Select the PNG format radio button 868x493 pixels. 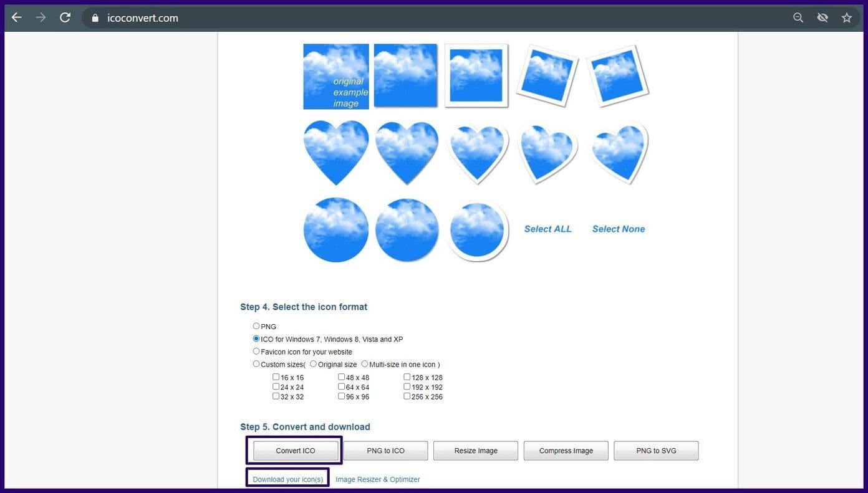[256, 326]
